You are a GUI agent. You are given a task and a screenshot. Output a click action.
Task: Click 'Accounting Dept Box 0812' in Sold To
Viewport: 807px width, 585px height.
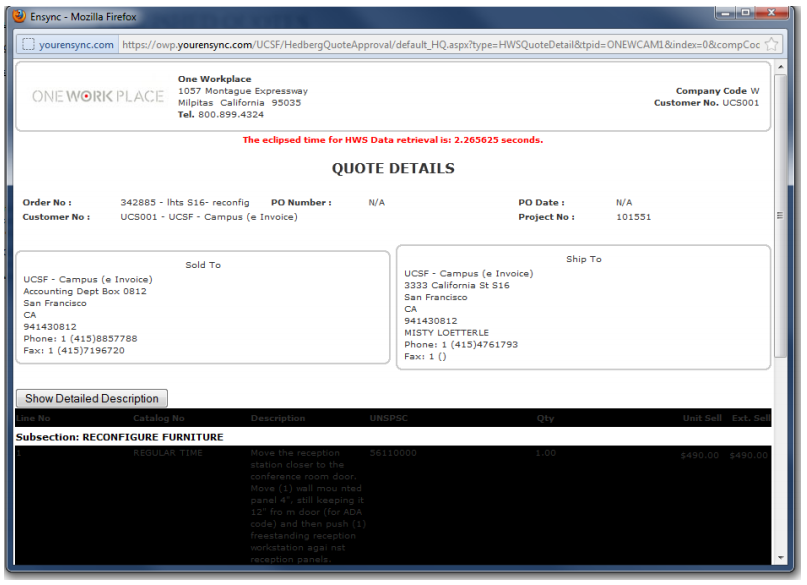[x=85, y=291]
